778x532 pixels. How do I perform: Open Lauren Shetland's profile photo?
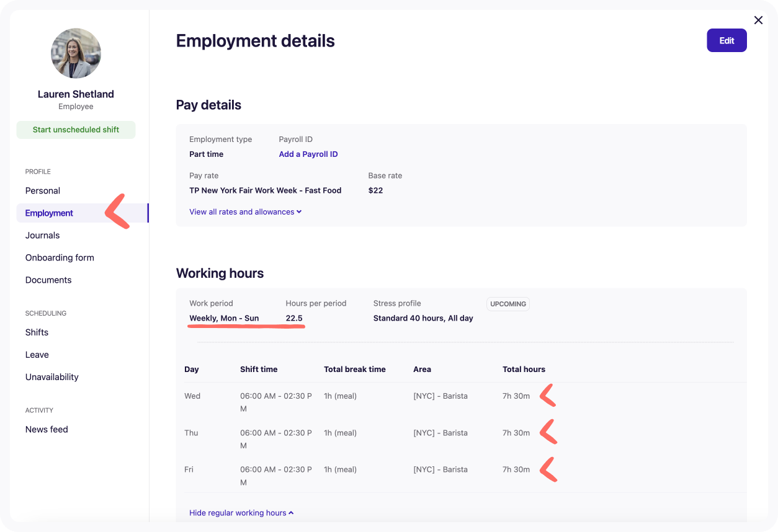tap(76, 53)
